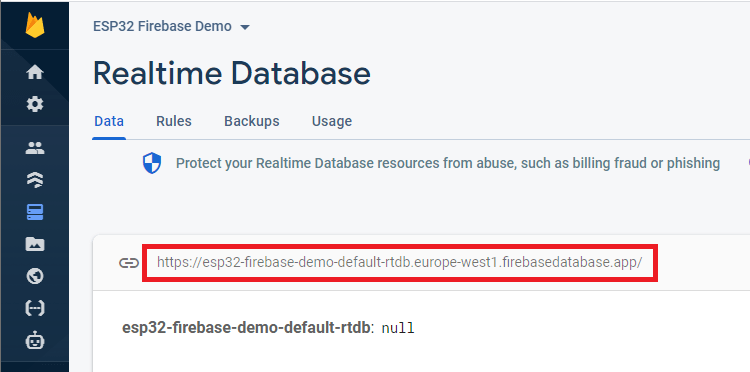Screen dimensions: 750x372
Task: Click the shield App Check icon
Action: click(x=152, y=164)
